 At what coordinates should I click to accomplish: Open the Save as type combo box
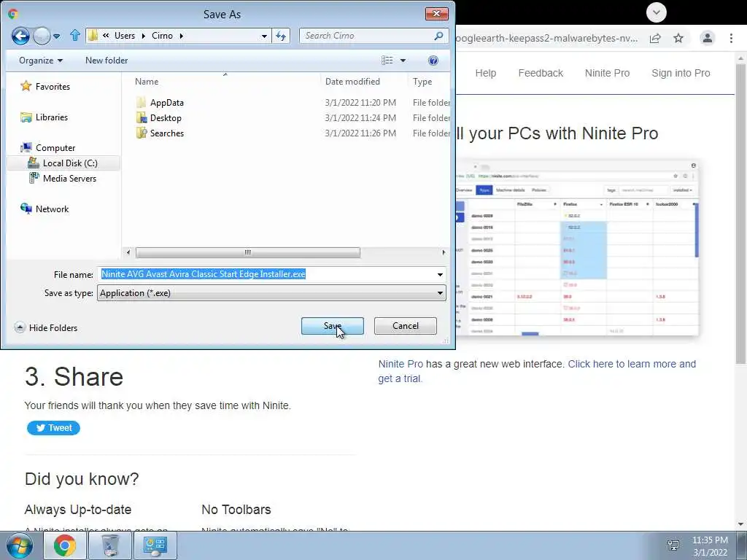[271, 293]
